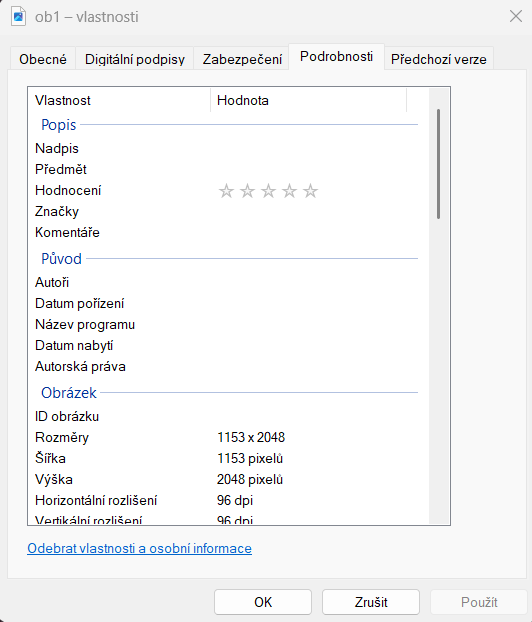Select the Předmět property row
The width and height of the screenshot is (532, 622).
(223, 169)
